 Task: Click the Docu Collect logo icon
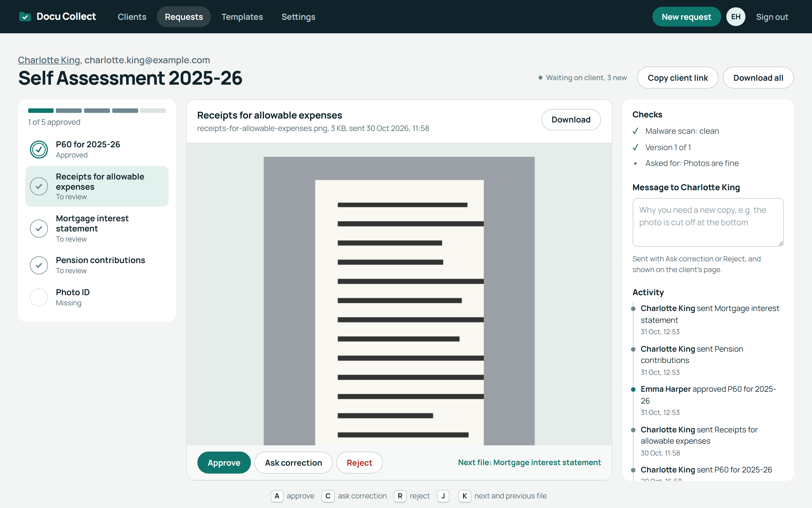click(x=25, y=16)
